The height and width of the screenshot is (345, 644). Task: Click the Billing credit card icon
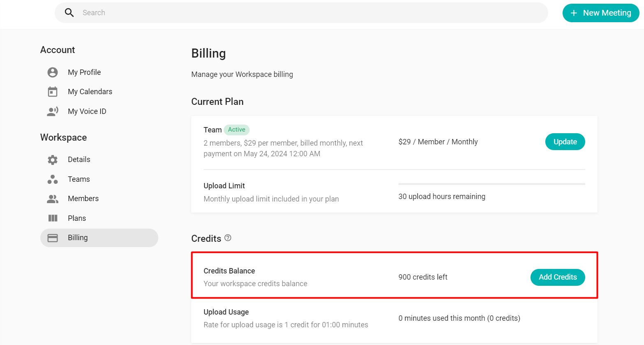click(x=52, y=237)
